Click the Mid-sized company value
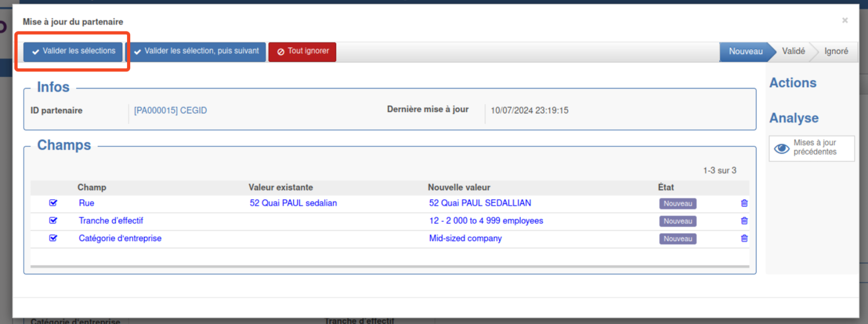 pyautogui.click(x=465, y=238)
